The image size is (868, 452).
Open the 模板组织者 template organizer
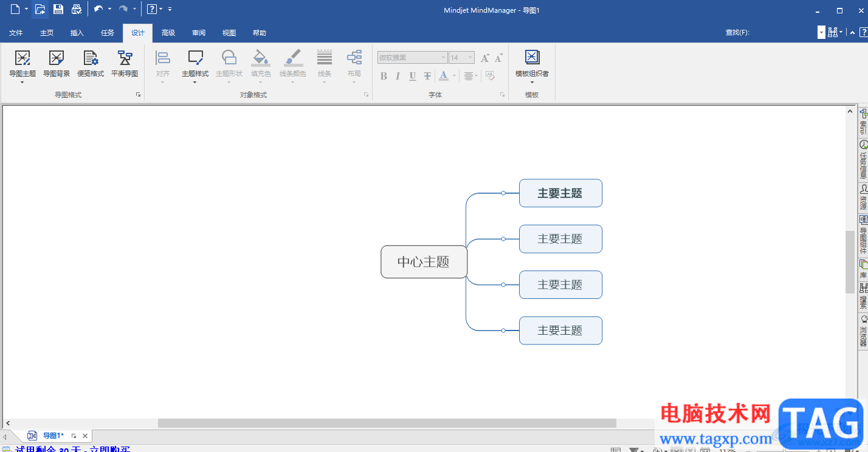532,67
